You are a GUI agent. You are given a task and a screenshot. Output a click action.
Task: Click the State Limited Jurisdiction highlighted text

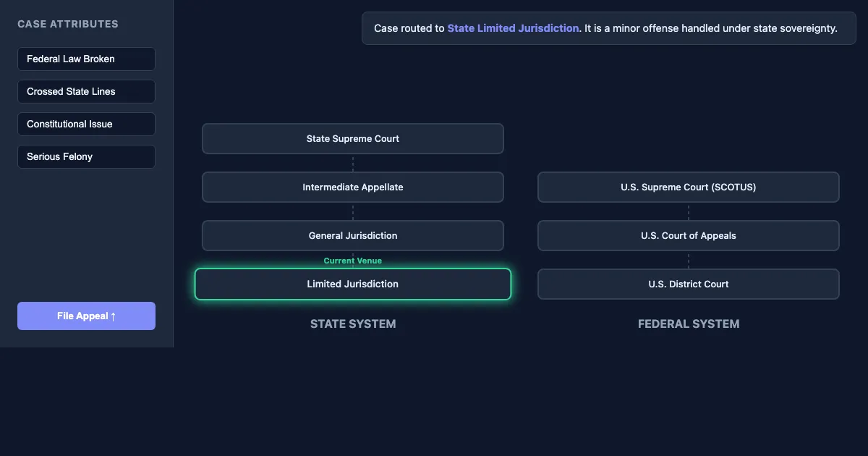pyautogui.click(x=513, y=28)
